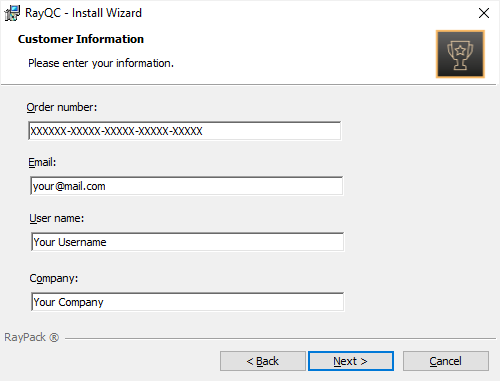
Task: Click the footer divider line beside RayPack
Action: (280, 338)
